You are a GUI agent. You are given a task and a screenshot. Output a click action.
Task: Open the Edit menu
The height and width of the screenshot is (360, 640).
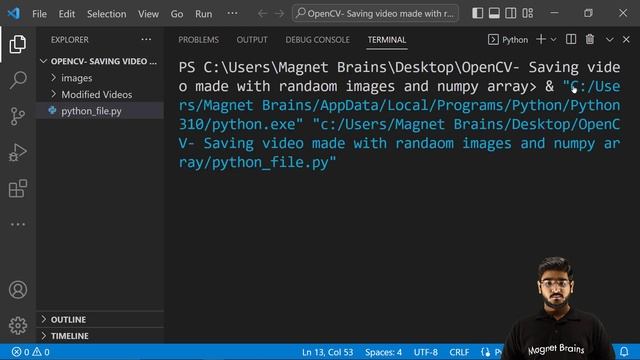pyautogui.click(x=67, y=14)
